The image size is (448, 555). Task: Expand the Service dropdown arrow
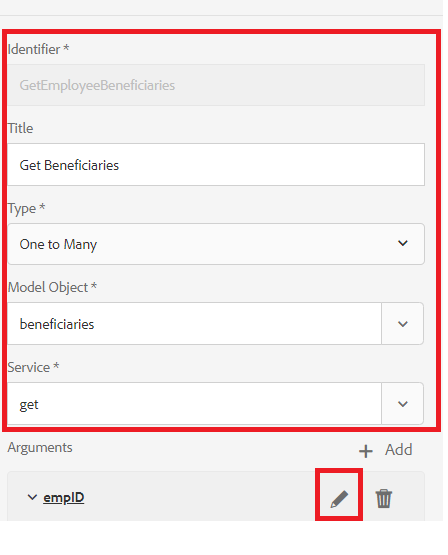coord(403,404)
